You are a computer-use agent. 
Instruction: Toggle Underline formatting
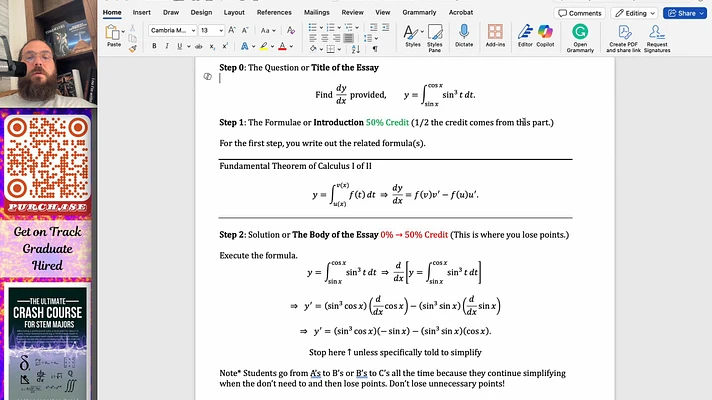179,46
